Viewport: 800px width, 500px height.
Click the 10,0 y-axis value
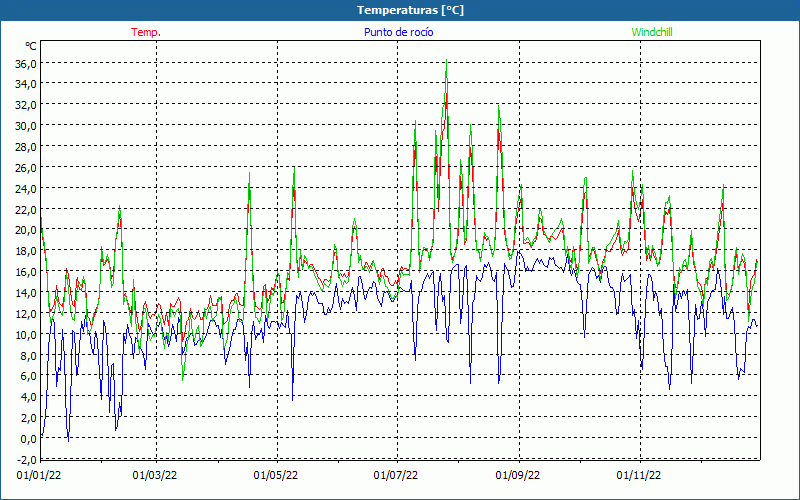tap(26, 334)
